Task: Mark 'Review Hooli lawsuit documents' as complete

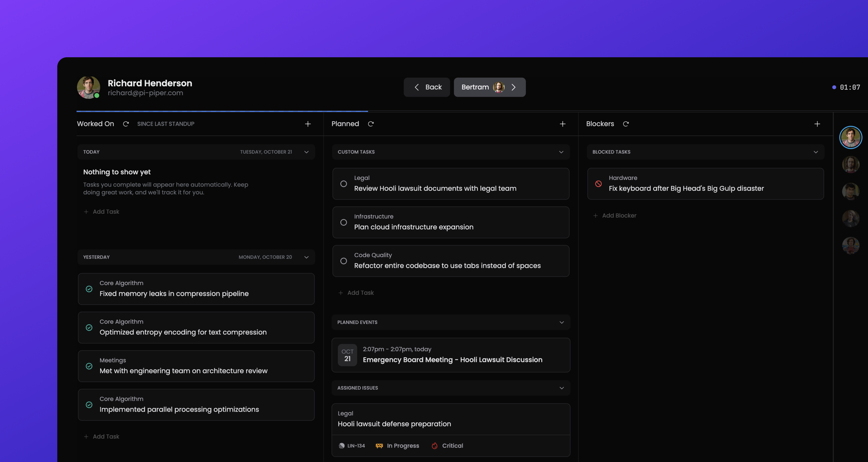Action: 344,184
